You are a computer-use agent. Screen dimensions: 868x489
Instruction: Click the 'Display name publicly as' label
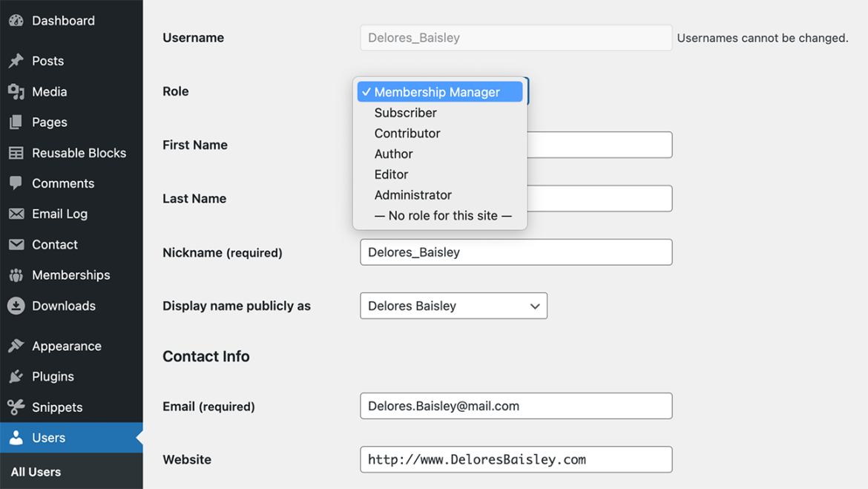237,306
